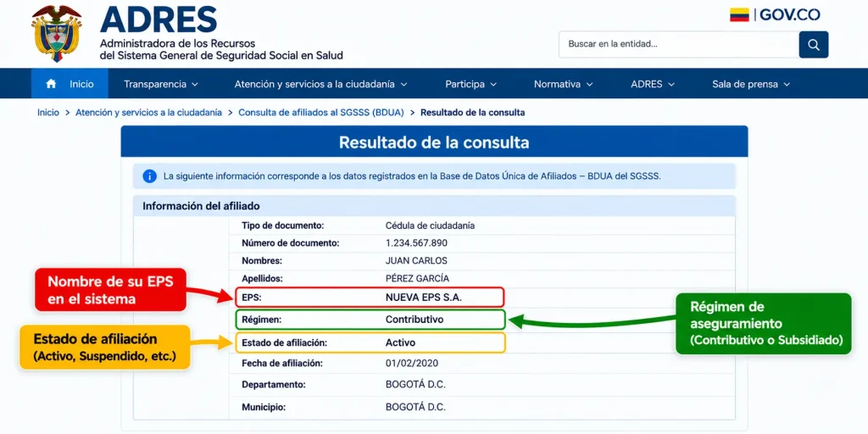Open the GOV.CO portal link

[x=790, y=15]
